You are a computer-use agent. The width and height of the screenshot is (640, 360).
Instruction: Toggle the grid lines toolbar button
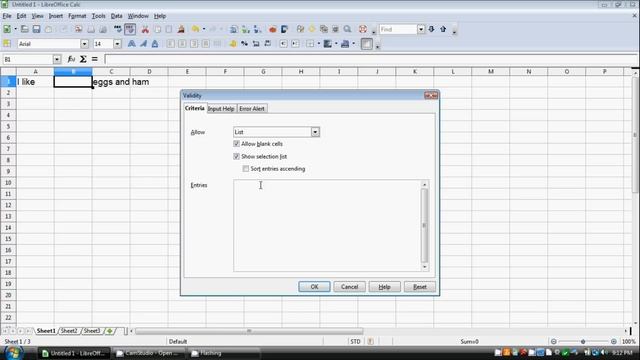click(x=367, y=44)
